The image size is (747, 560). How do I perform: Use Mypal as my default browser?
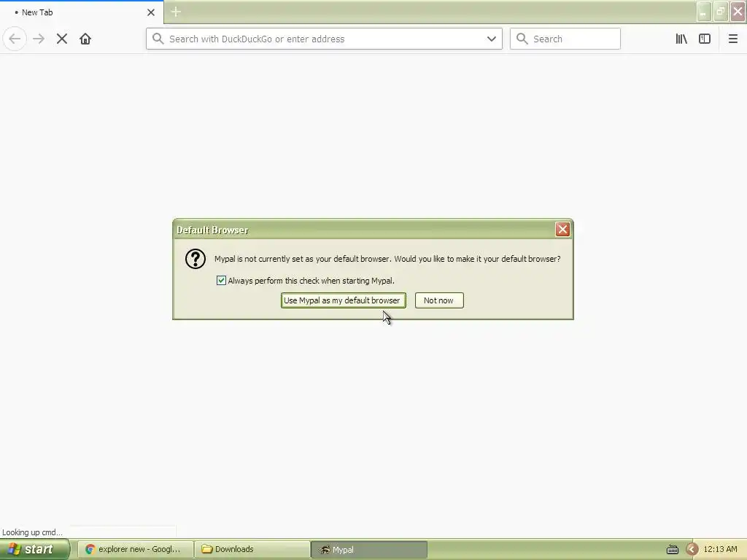click(x=344, y=300)
